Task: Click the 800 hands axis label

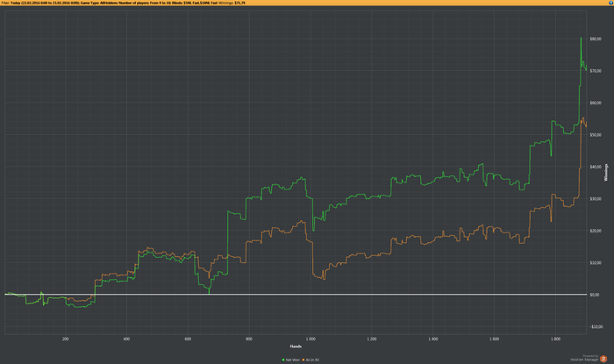Action: 249,339
